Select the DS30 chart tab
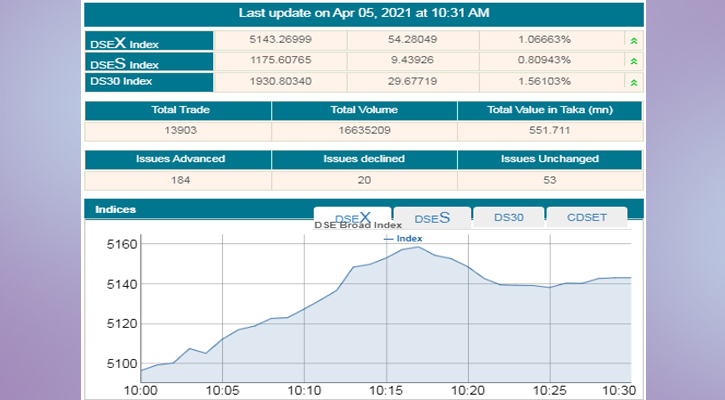This screenshot has width=725, height=400. point(509,217)
